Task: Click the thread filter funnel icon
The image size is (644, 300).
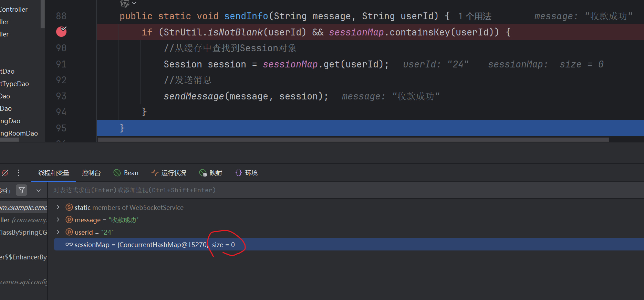Action: 22,190
